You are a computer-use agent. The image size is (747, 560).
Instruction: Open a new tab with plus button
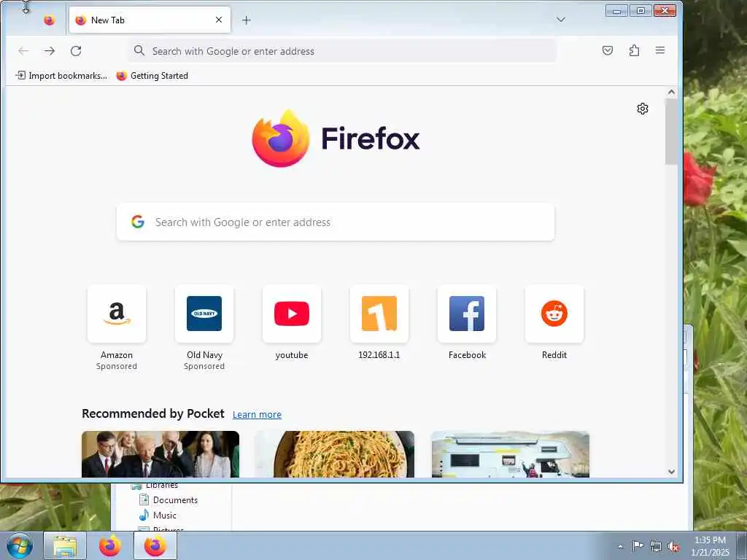246,20
